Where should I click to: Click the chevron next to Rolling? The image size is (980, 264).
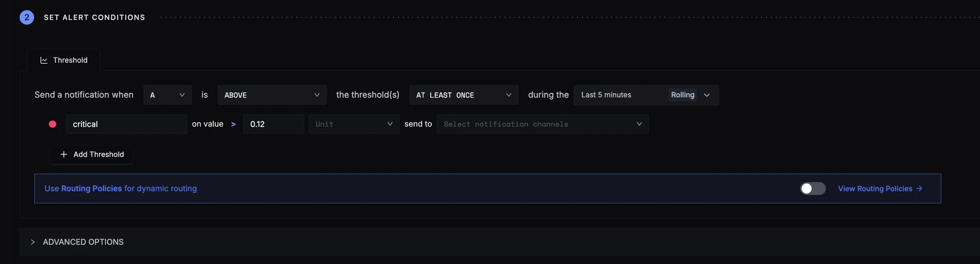(707, 95)
